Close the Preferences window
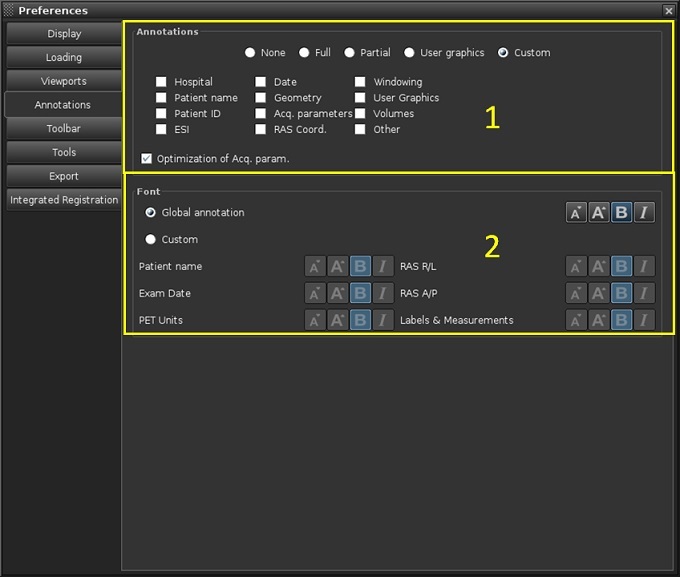The height and width of the screenshot is (577, 680). coord(668,10)
